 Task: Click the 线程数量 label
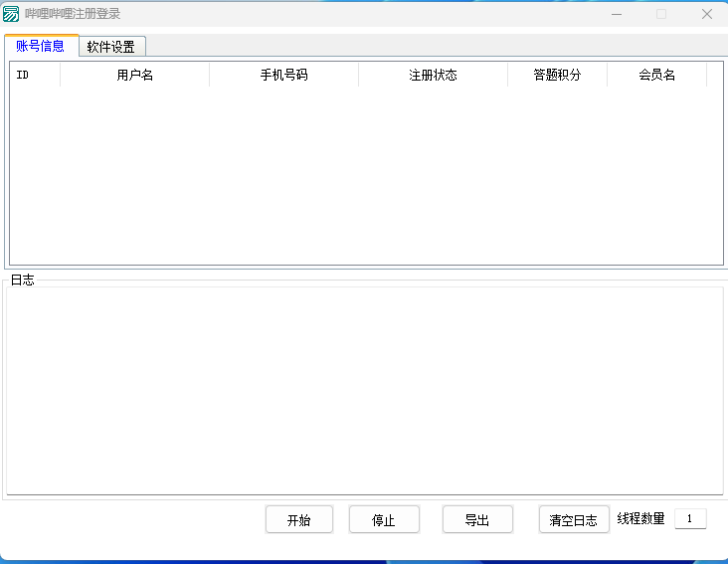(x=640, y=518)
